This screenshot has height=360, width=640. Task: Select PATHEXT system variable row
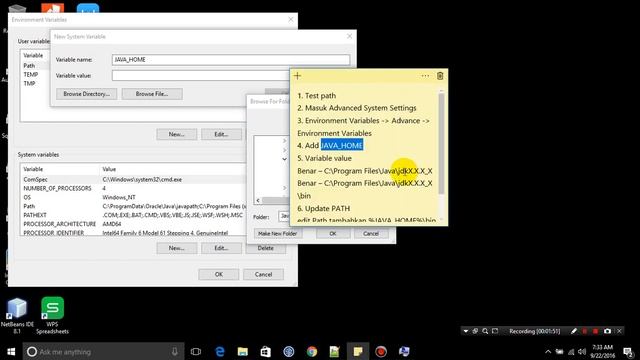point(133,215)
